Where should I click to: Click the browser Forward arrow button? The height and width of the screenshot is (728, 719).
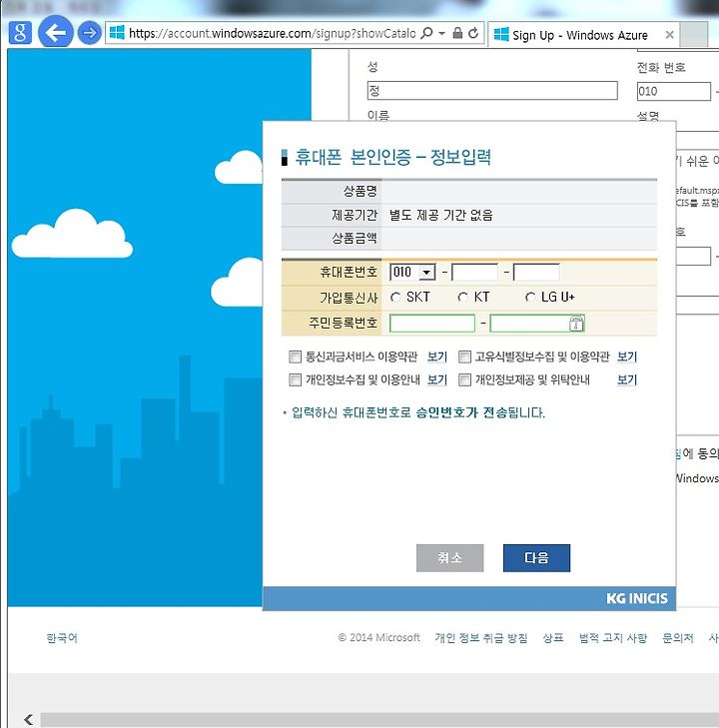(89, 33)
